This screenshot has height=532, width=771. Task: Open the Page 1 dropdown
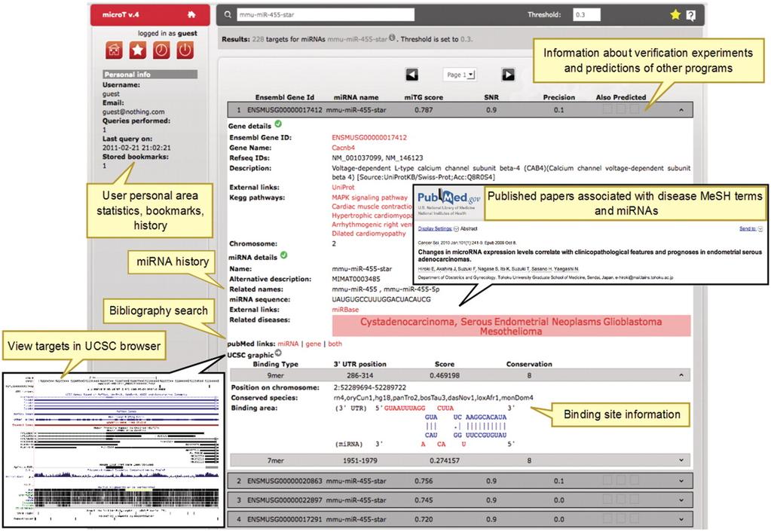point(459,75)
